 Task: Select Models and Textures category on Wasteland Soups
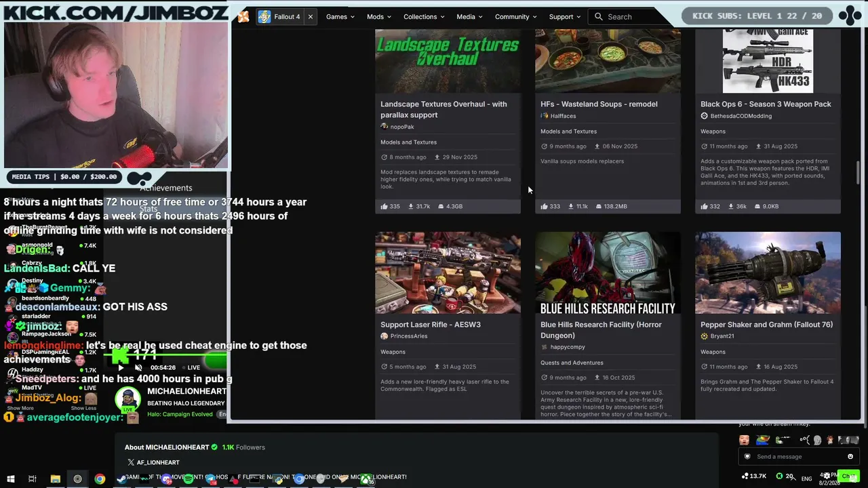click(568, 131)
